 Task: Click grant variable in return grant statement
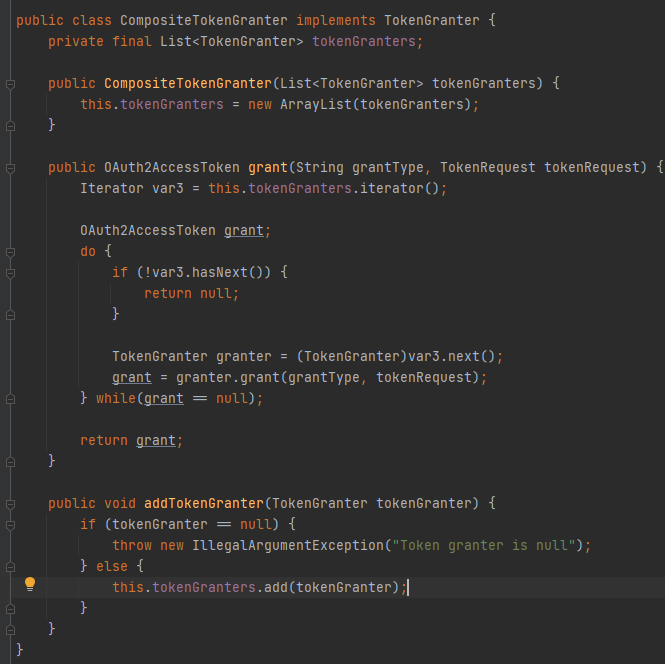[x=156, y=441]
